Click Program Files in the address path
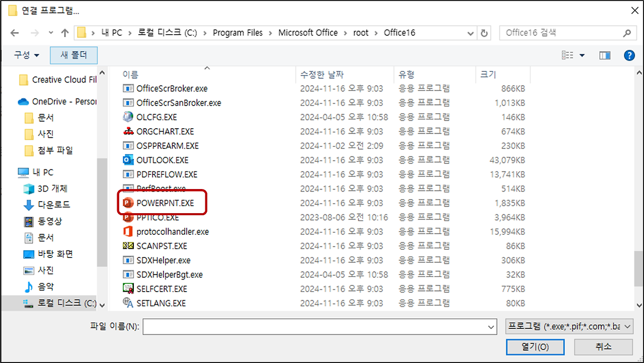 (x=237, y=33)
